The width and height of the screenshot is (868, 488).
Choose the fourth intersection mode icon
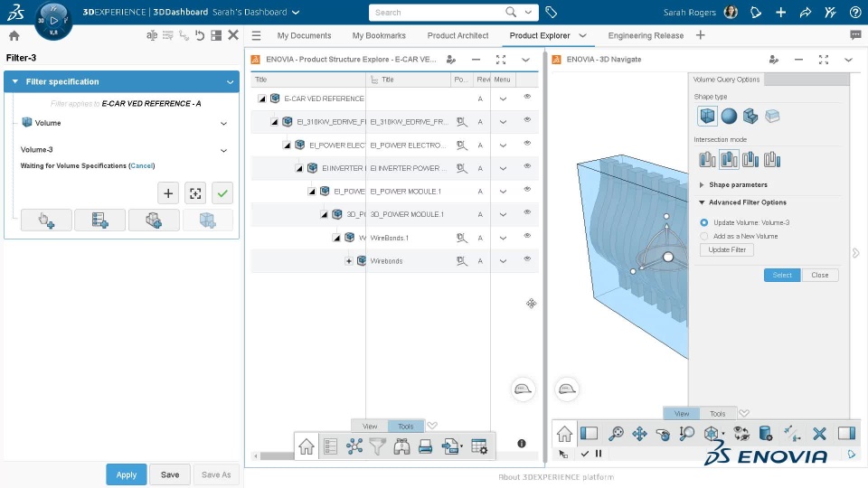click(x=772, y=159)
